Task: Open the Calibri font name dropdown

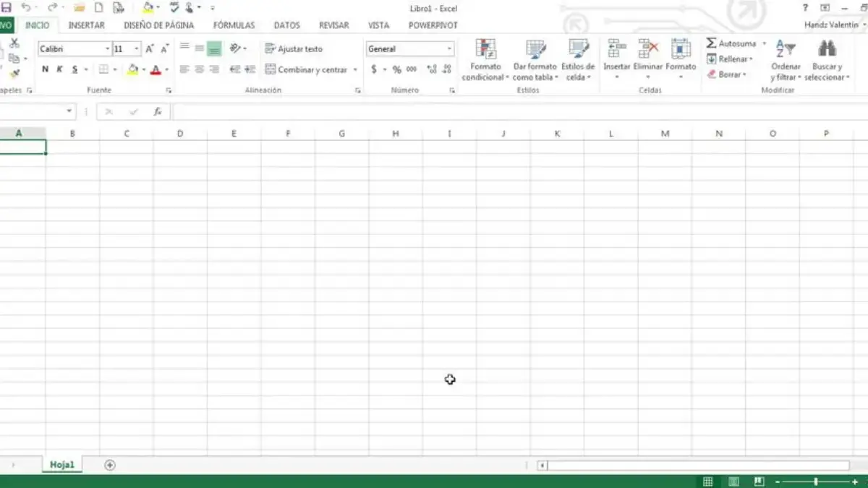Action: (x=107, y=48)
